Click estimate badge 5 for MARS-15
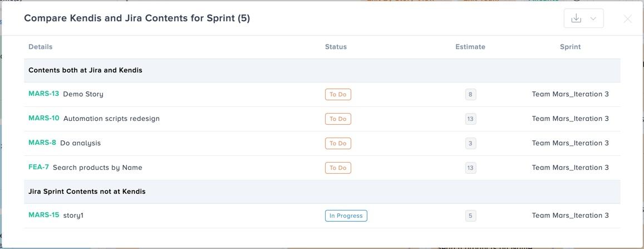The width and height of the screenshot is (644, 249). coord(470,216)
